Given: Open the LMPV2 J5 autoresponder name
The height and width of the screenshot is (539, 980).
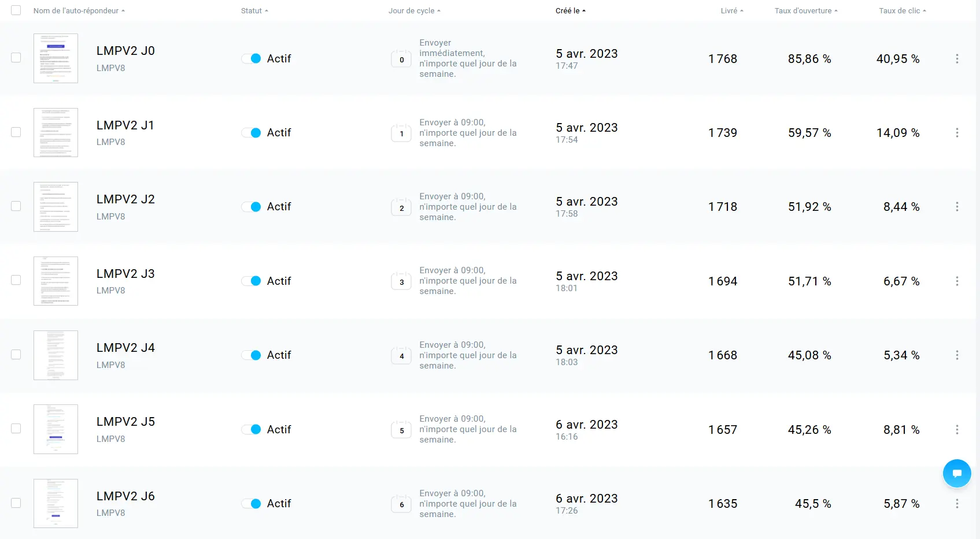Looking at the screenshot, I should (x=125, y=422).
